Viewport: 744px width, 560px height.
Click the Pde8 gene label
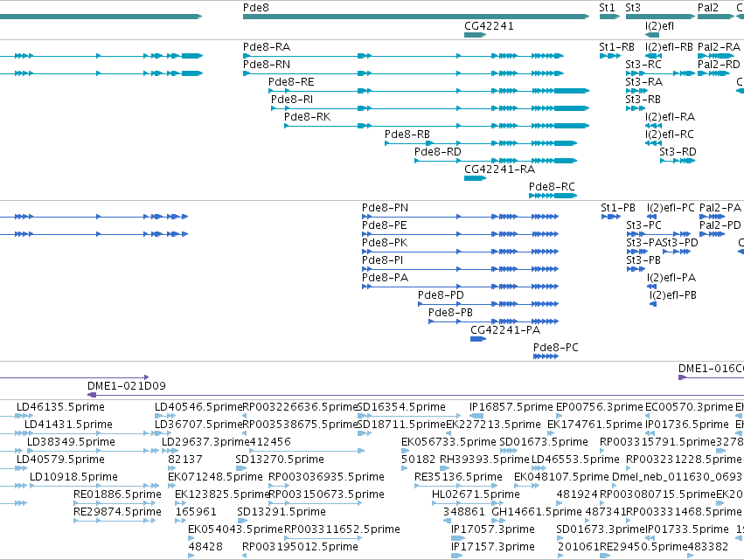[256, 8]
